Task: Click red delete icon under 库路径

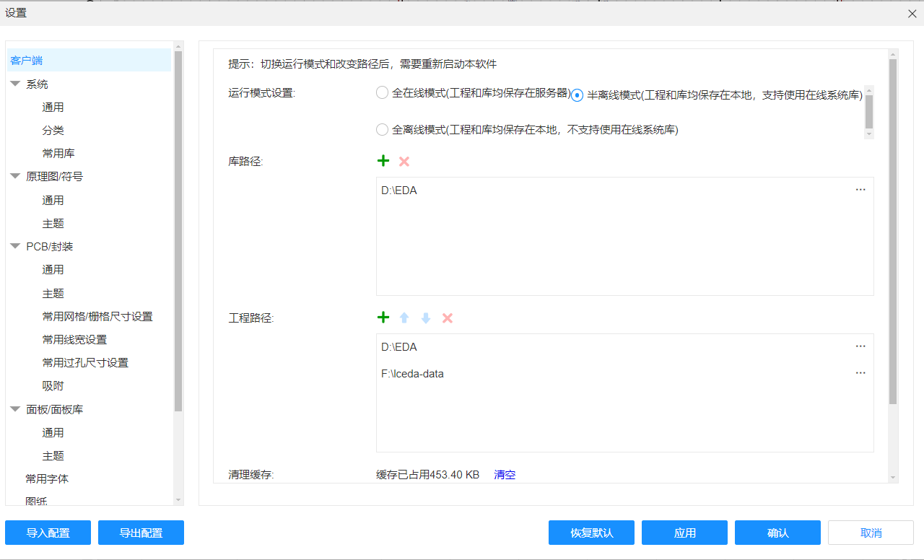Action: click(404, 161)
